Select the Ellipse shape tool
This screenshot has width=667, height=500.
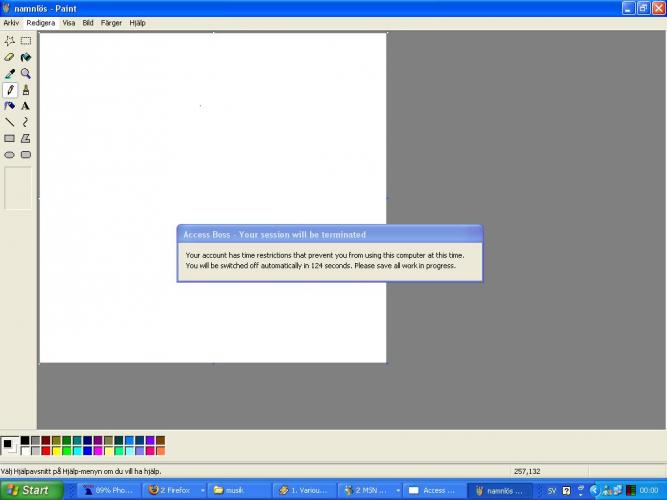click(10, 155)
